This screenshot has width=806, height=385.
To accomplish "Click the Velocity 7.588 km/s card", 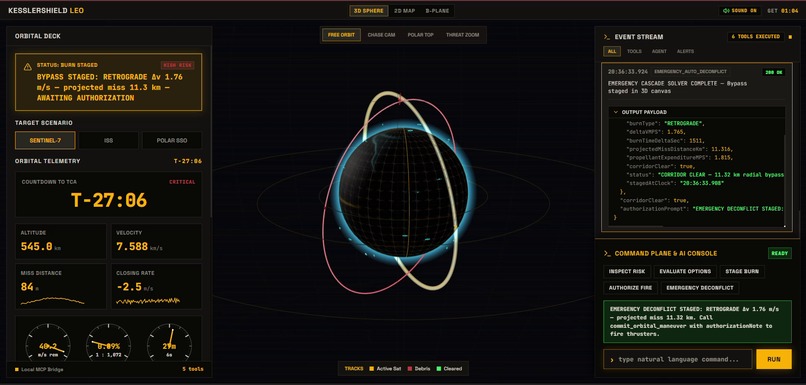I will (x=156, y=241).
